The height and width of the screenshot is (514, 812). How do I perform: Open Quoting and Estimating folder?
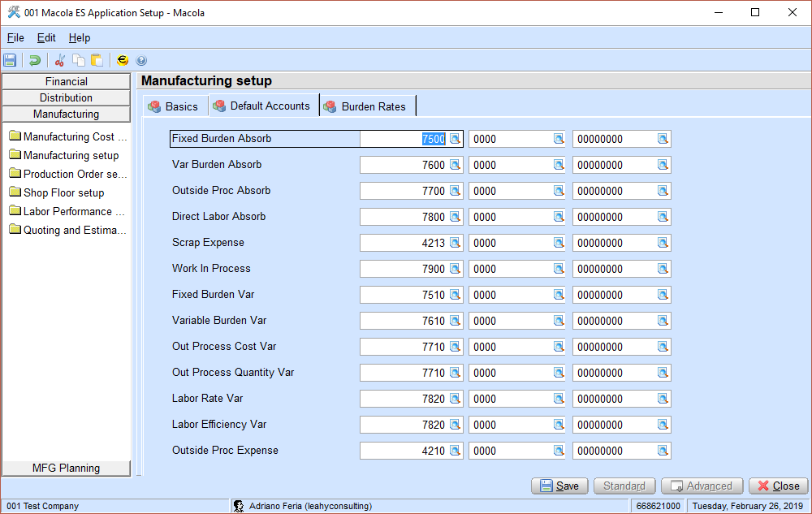tap(68, 230)
